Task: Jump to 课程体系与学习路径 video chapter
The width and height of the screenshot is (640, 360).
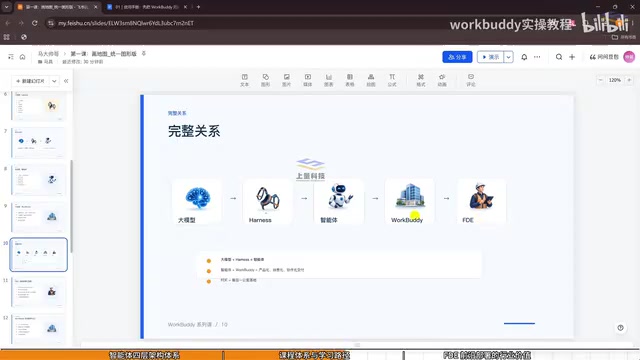Action: click(x=314, y=355)
